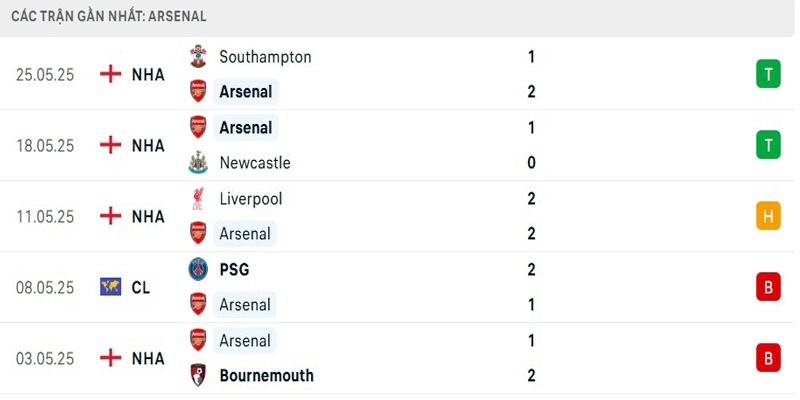Open the Southampton team link

point(265,57)
